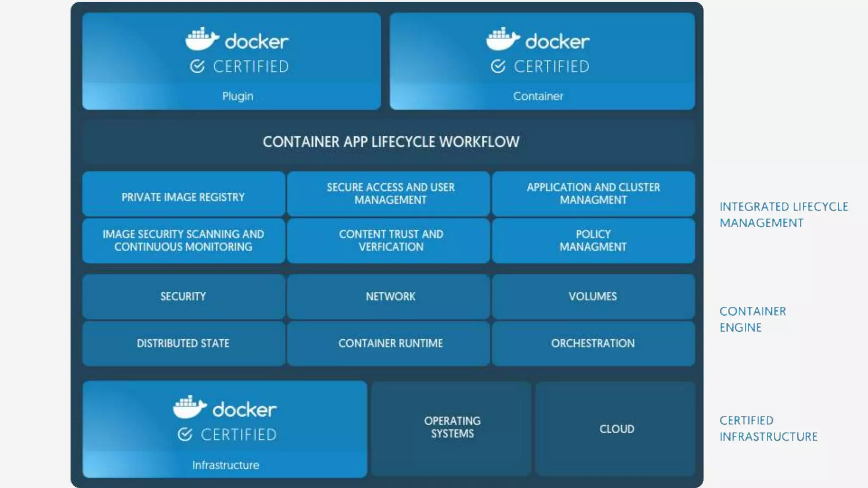Screen dimensions: 868x488
Task: Select Secure Access and User Management block
Action: pos(390,194)
